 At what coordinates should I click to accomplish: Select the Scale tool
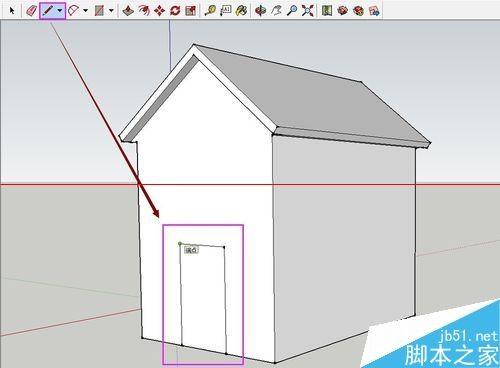[191, 11]
